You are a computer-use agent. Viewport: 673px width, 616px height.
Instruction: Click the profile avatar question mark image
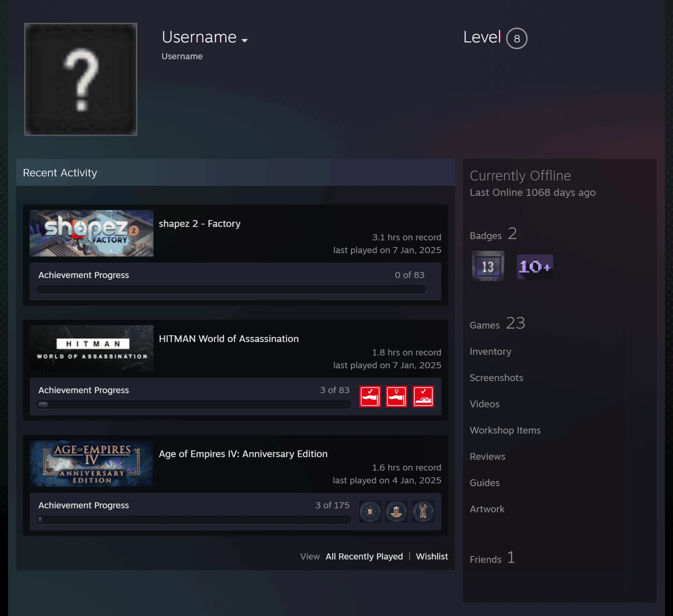coord(81,79)
